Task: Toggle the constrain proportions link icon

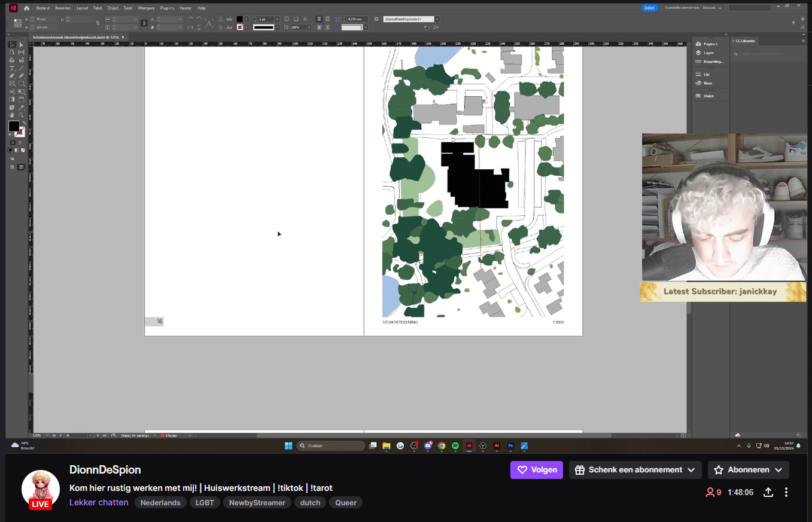Action: coord(98,23)
